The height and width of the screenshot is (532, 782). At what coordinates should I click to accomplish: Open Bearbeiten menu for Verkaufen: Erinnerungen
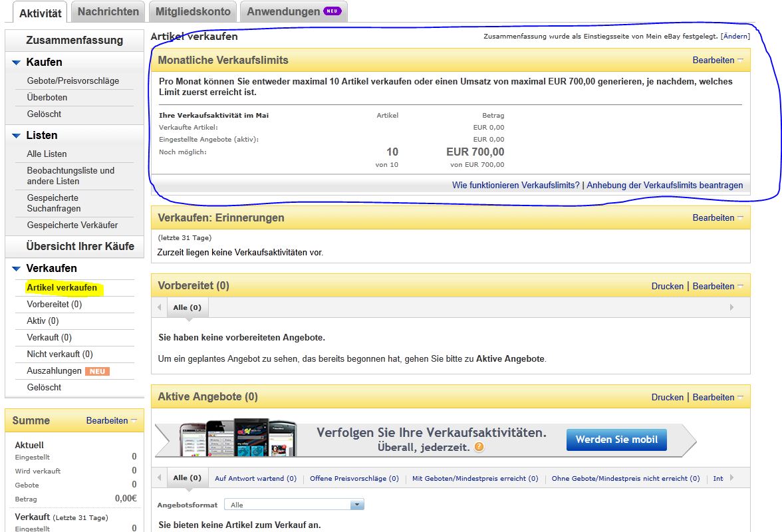(717, 217)
